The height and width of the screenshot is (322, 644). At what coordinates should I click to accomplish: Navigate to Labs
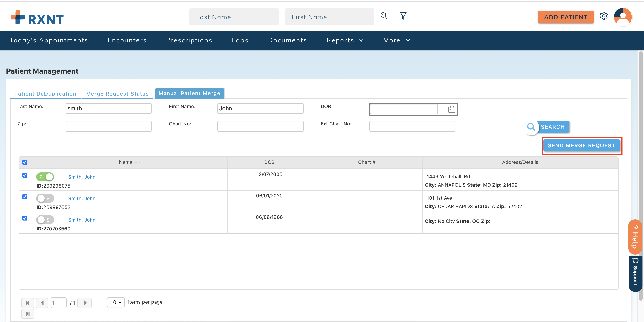click(x=240, y=40)
